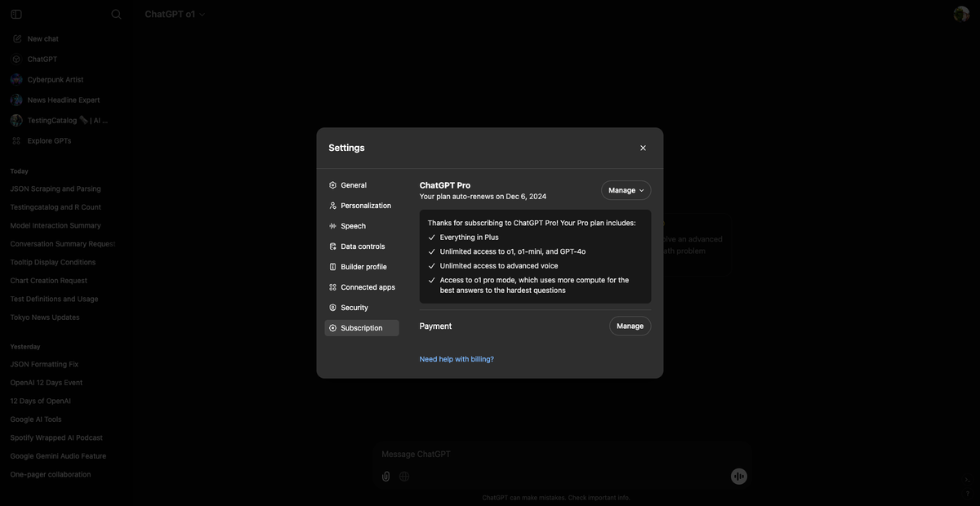Select the Connected apps icon
This screenshot has height=506, width=980.
(332, 286)
